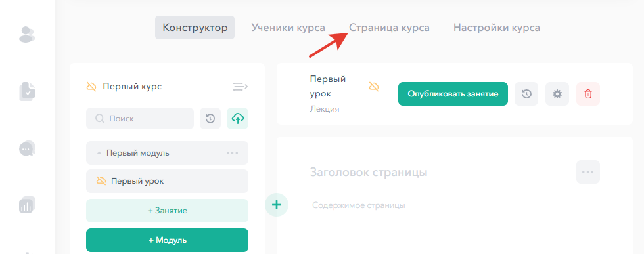Open the analytics chart sidebar icon
The height and width of the screenshot is (254, 644).
click(x=27, y=205)
